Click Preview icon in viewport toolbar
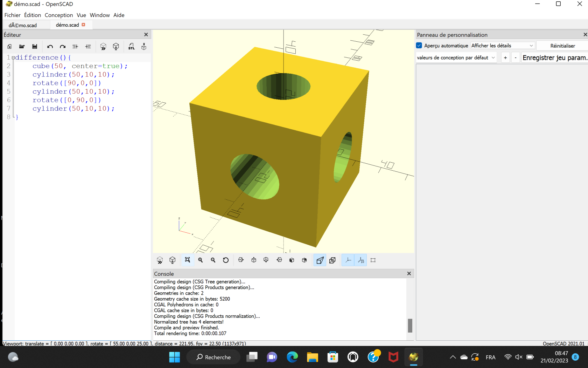588x368 pixels. (x=160, y=260)
